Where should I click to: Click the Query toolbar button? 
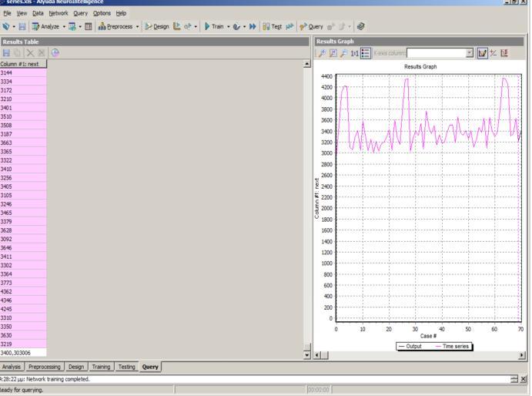[x=311, y=26]
